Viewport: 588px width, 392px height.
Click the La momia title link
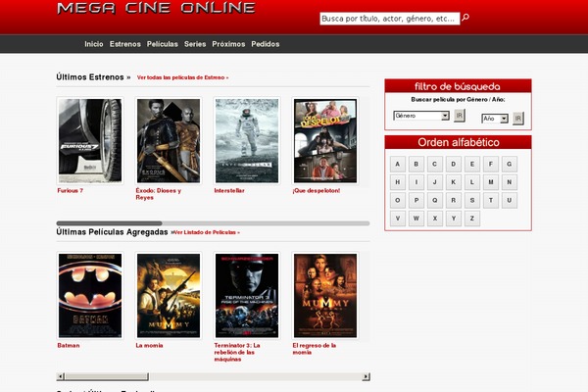click(149, 346)
